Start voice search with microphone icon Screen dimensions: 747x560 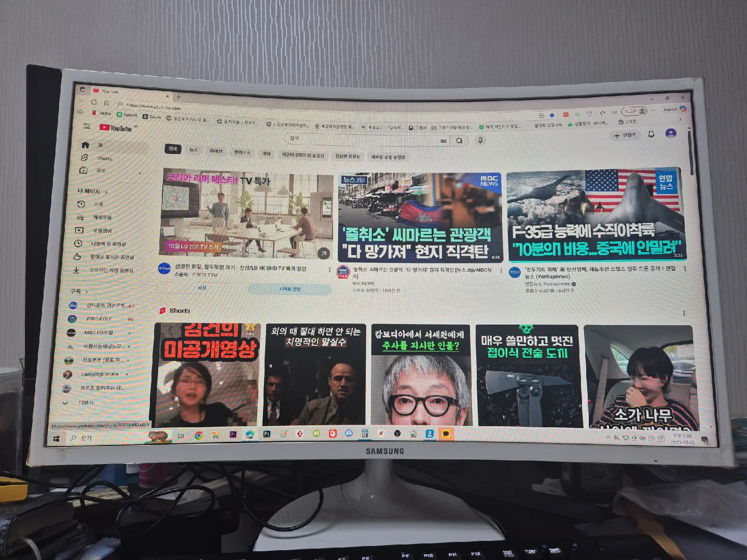pyautogui.click(x=480, y=141)
